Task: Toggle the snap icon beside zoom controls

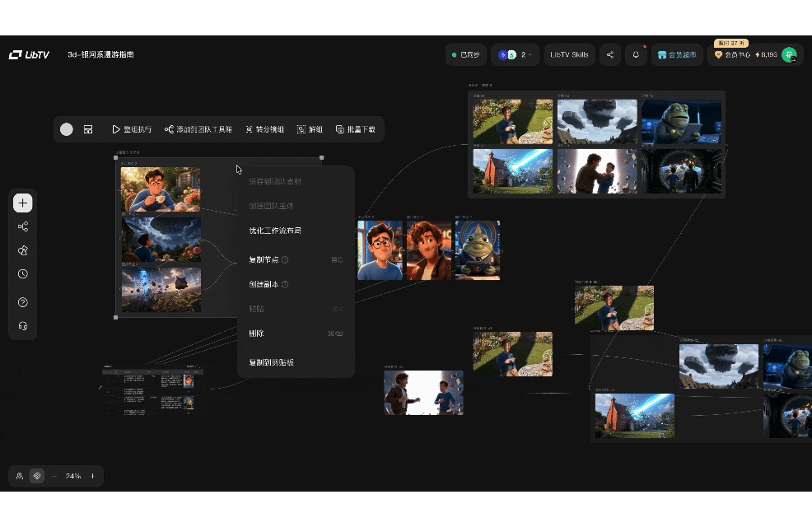Action: [x=37, y=476]
